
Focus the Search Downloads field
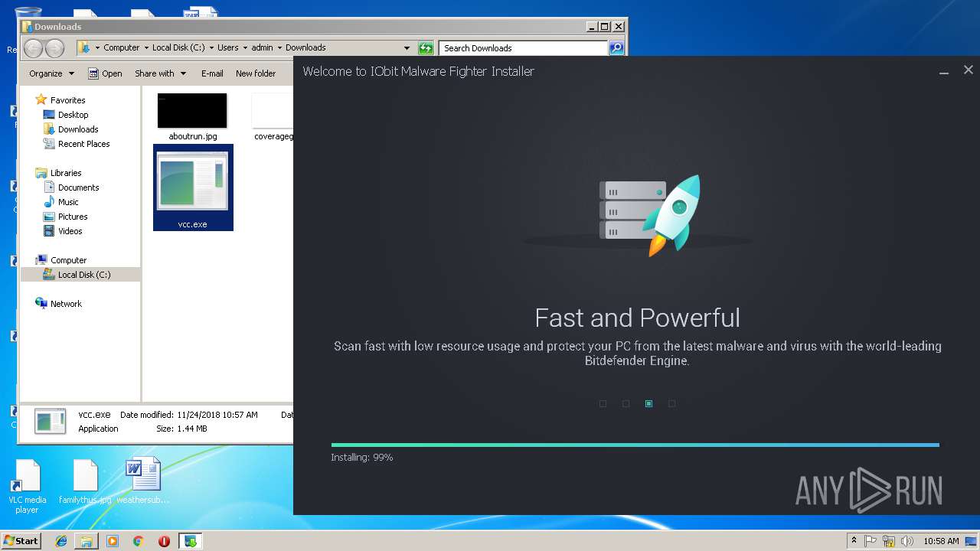click(x=524, y=48)
